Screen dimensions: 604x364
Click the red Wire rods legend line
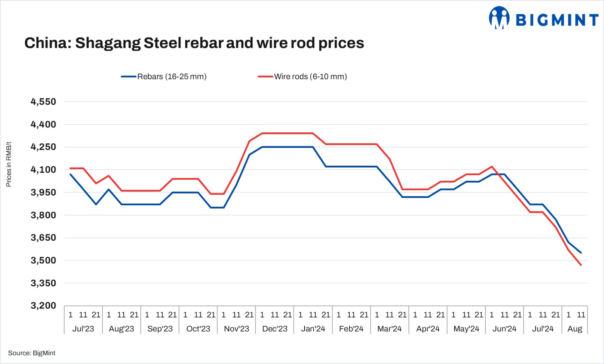click(x=265, y=77)
